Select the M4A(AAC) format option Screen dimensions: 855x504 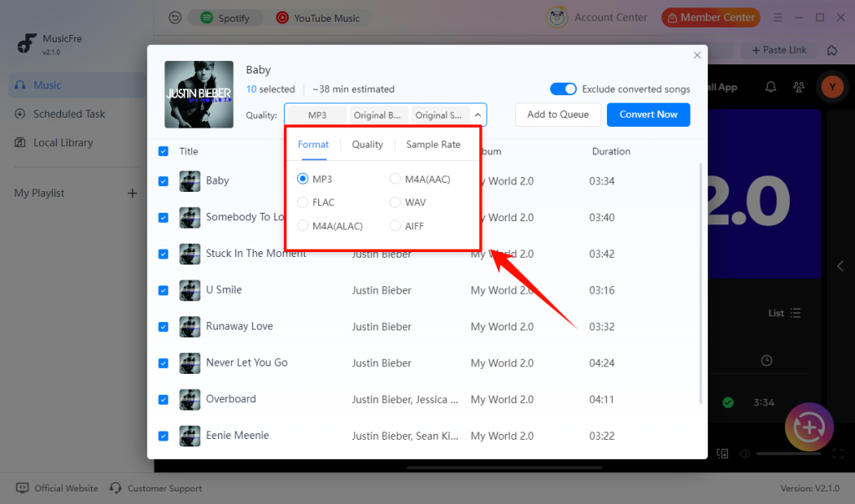click(395, 179)
